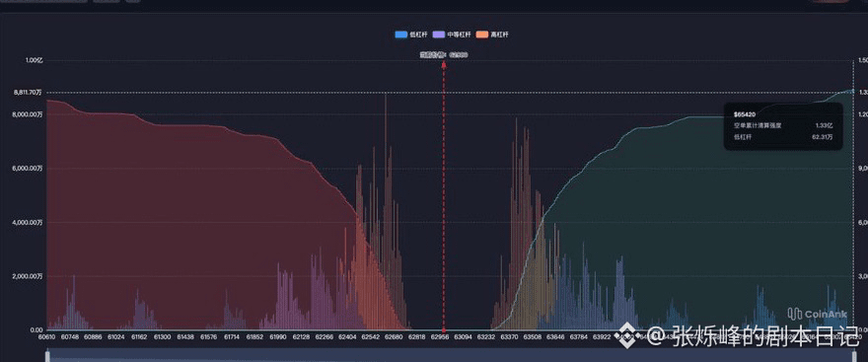This screenshot has height=362, width=868.
Task: Click the x-axis price label 62266
Action: point(325,337)
